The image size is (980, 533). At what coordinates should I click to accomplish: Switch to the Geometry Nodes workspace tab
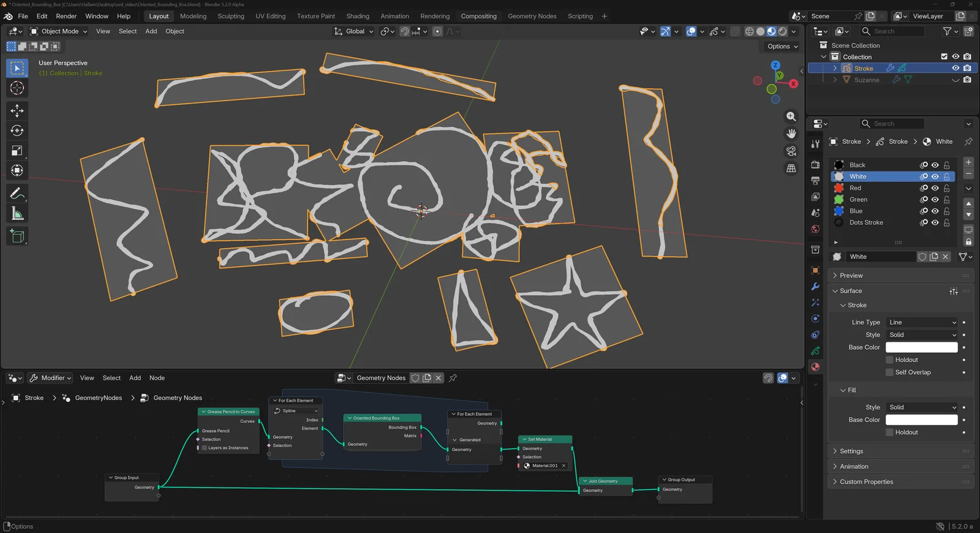coord(532,16)
